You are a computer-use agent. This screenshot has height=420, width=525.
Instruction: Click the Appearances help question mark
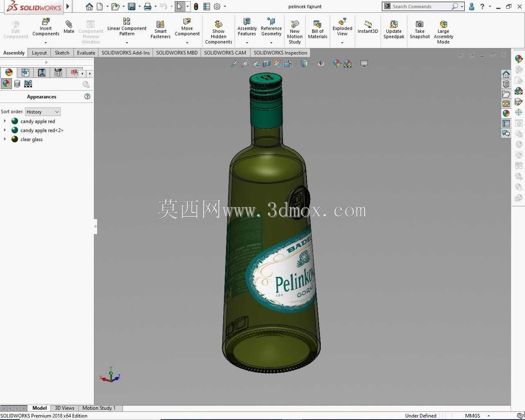click(87, 96)
